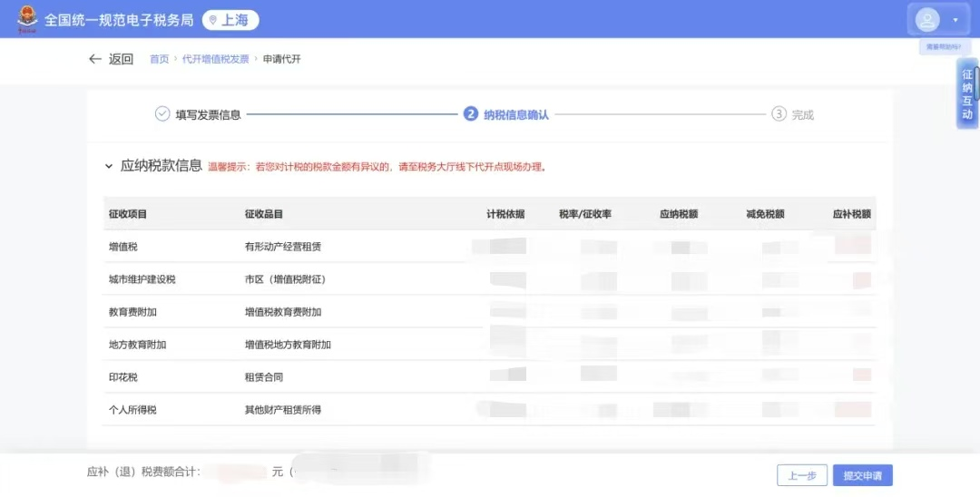
Task: Click the location pin icon beside 上海
Action: click(212, 21)
